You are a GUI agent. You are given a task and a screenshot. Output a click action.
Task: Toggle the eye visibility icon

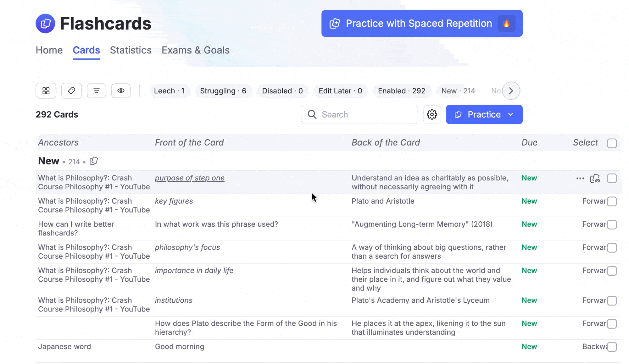[121, 91]
